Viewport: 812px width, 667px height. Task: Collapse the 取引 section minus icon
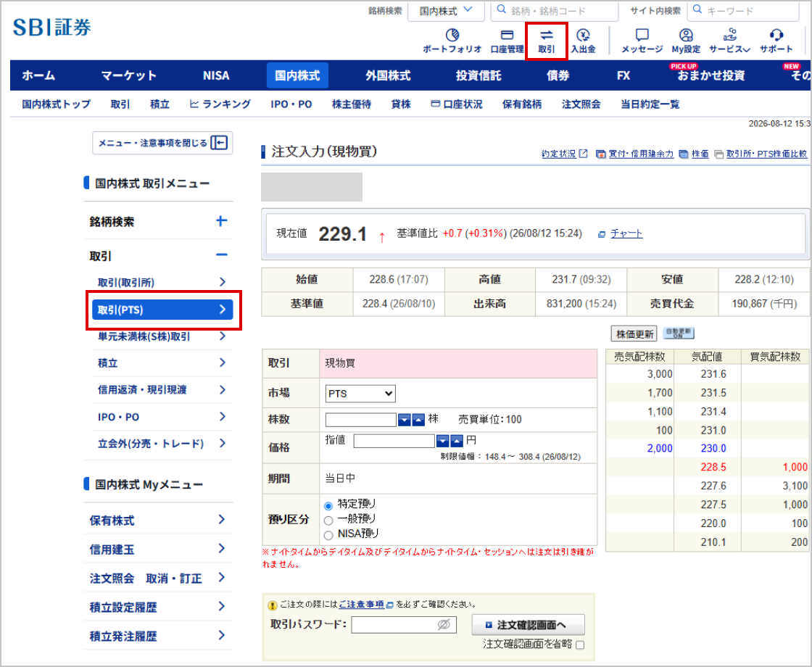click(222, 254)
